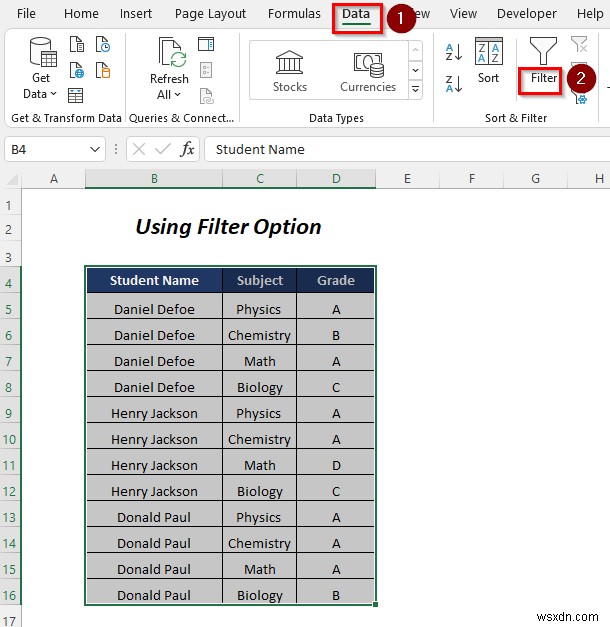610x627 pixels.
Task: Click the Student Name header cell
Action: 154,280
